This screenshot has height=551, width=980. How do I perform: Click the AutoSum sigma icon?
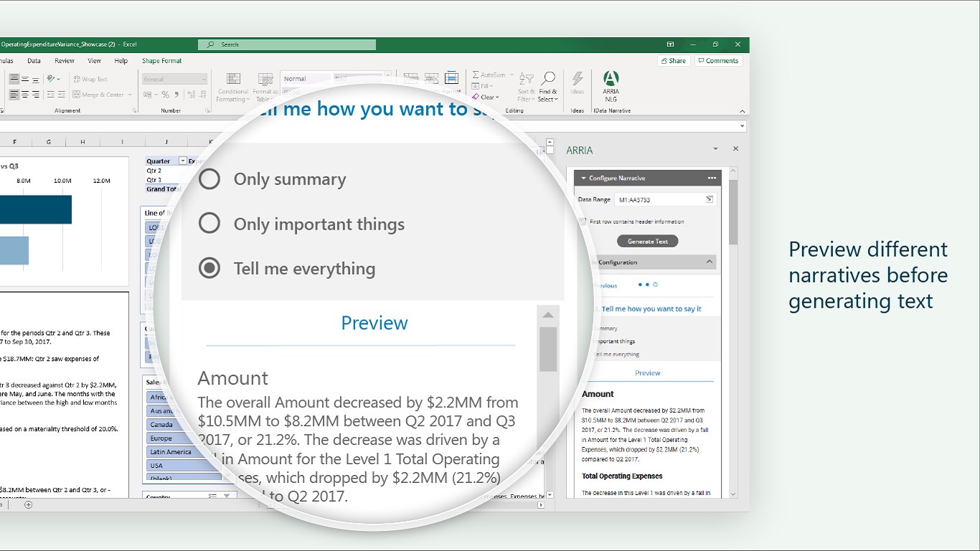476,75
